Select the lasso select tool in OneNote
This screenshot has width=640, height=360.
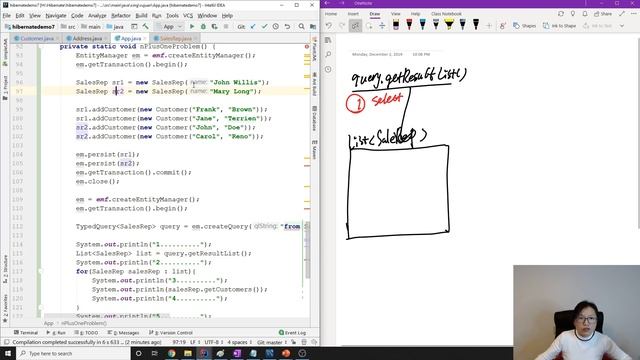tap(369, 26)
